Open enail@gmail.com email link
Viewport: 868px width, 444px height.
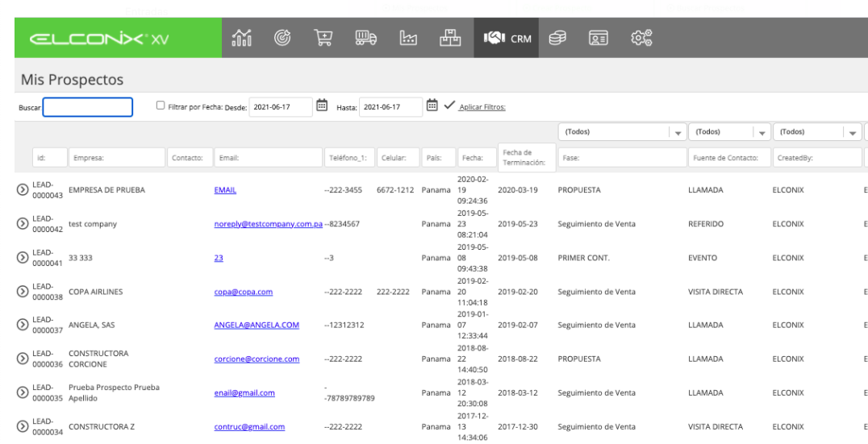tap(244, 392)
